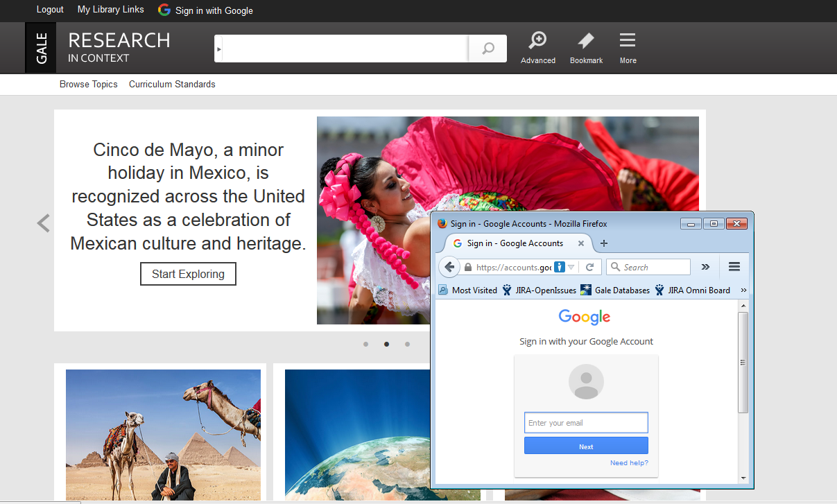Select the first carousel dot
837x504 pixels.
coord(365,344)
